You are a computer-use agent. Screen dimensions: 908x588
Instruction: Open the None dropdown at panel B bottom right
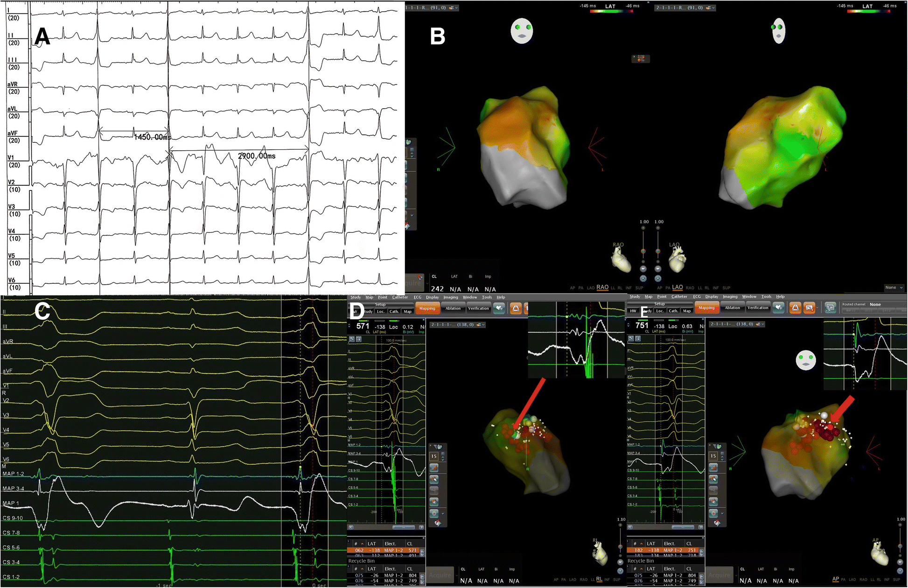(x=894, y=287)
